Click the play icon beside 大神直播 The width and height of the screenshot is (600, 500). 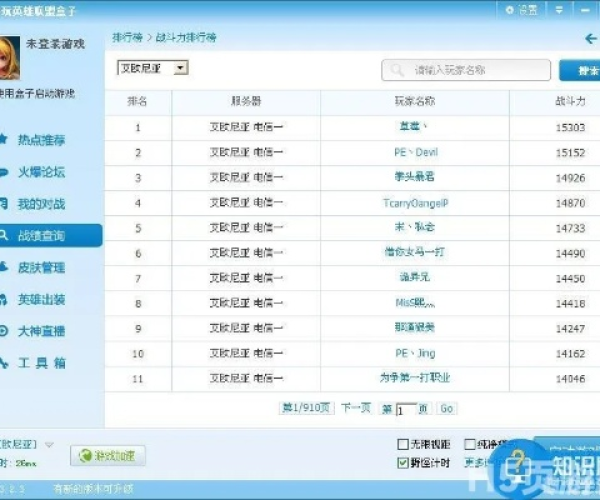[3, 331]
